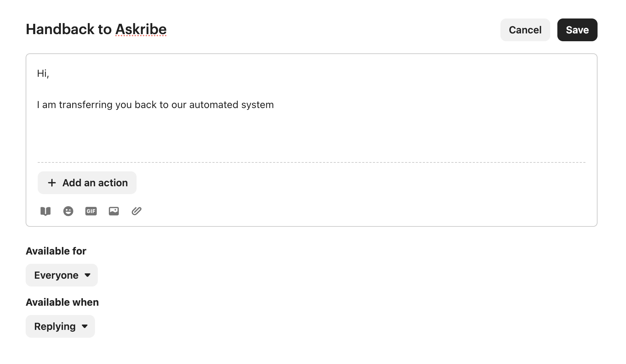Cancel editing this macro

(x=525, y=30)
